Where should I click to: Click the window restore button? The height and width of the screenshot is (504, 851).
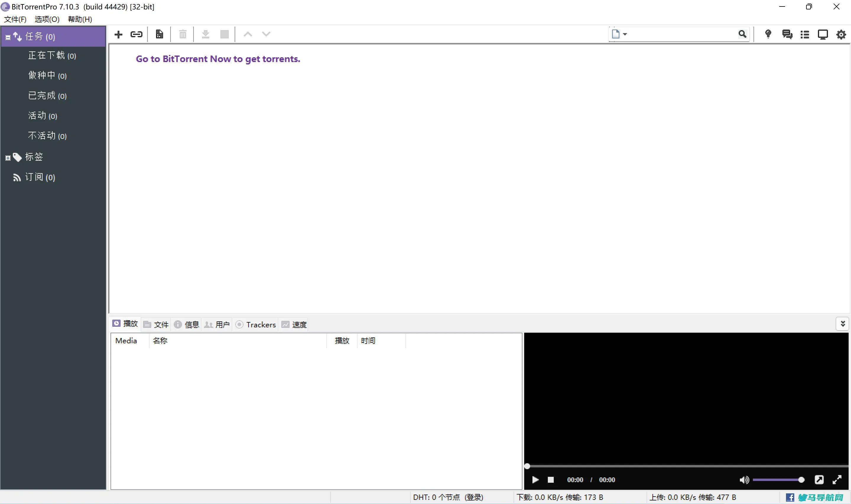point(809,7)
